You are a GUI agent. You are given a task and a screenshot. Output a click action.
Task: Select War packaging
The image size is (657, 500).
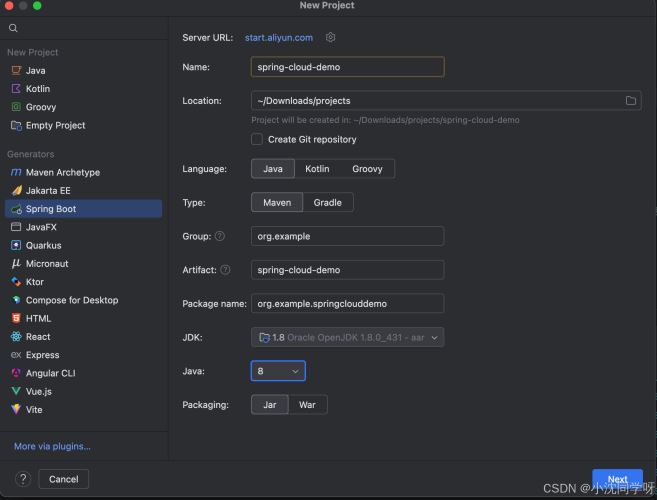[x=307, y=405]
